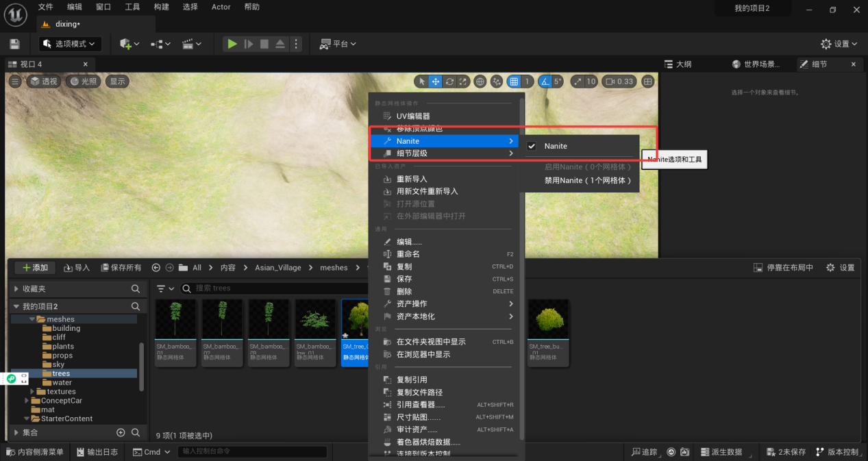
Task: Choose the translate move tool in the viewport toolbar
Action: click(x=435, y=82)
